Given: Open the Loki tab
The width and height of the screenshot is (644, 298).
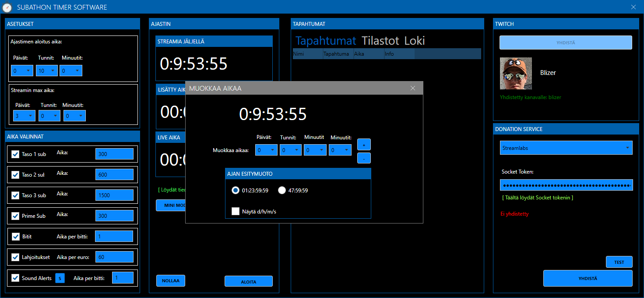Looking at the screenshot, I should pos(414,41).
